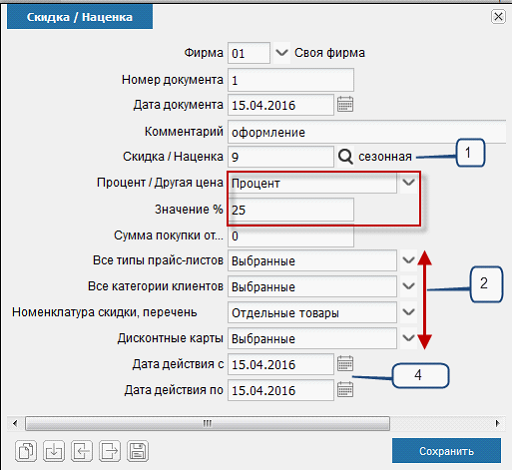Click the Комментарий text field
This screenshot has height=470, width=512.
pyautogui.click(x=367, y=132)
